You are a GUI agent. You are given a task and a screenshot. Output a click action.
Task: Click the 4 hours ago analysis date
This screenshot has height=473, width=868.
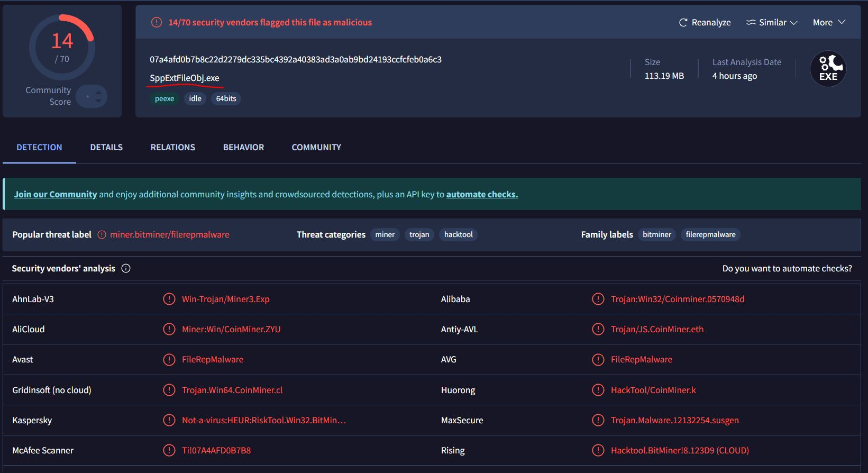[x=735, y=76]
